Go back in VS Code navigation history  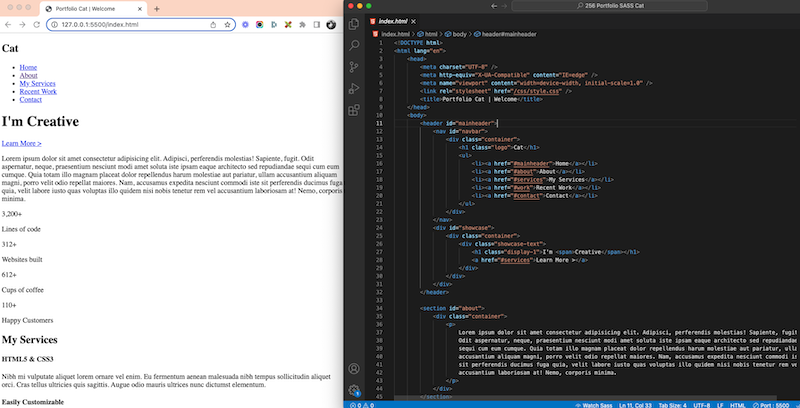tap(493, 6)
